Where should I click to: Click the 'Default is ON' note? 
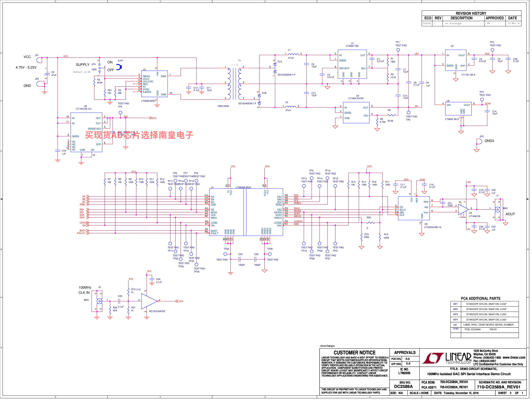pyautogui.click(x=82, y=72)
